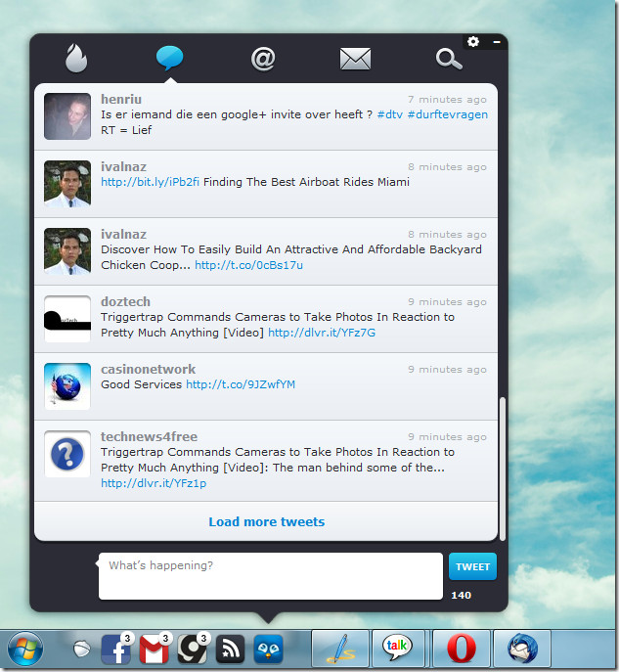Click the timeline vertical scrollbar

coord(503,469)
